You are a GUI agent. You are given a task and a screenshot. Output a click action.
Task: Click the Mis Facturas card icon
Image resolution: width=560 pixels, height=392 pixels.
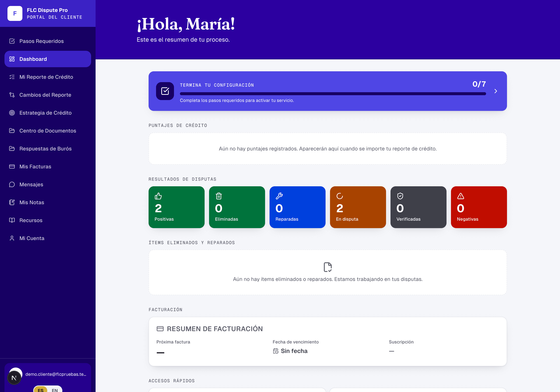[12, 167]
